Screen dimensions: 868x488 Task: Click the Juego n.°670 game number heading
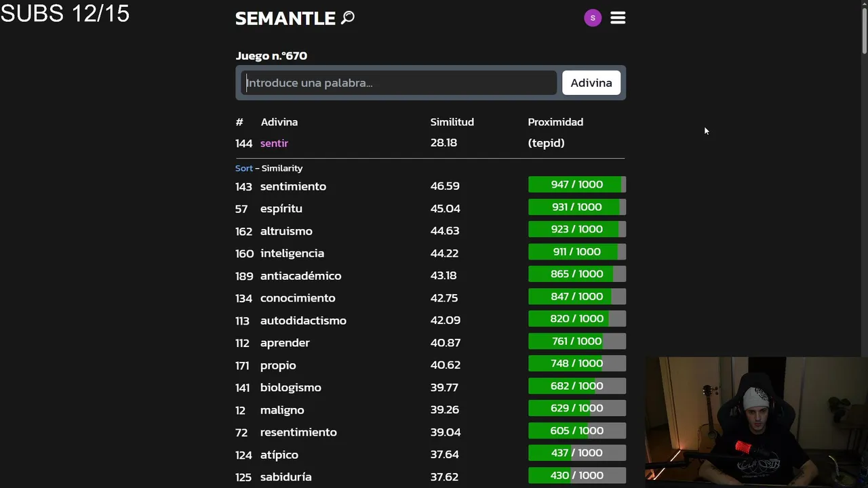point(271,56)
